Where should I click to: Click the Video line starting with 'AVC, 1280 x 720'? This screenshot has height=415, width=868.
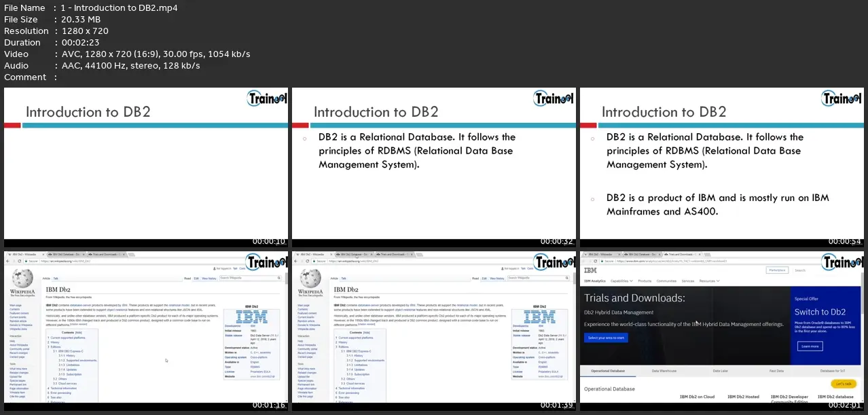pyautogui.click(x=157, y=54)
